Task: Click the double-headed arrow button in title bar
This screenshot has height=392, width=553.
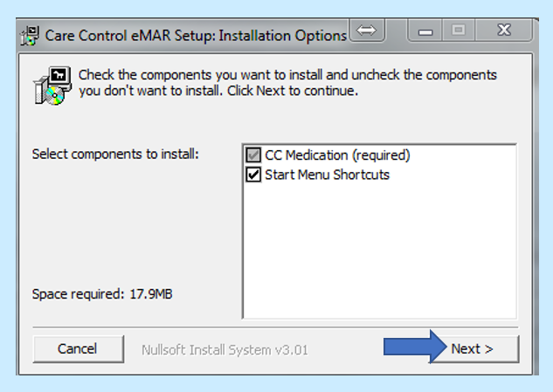Action: click(x=367, y=31)
